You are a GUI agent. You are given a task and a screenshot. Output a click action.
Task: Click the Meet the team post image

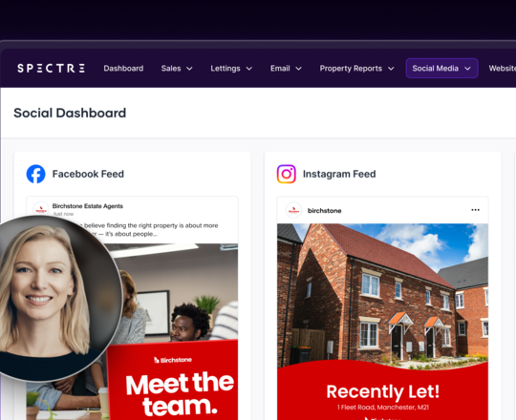point(173,331)
